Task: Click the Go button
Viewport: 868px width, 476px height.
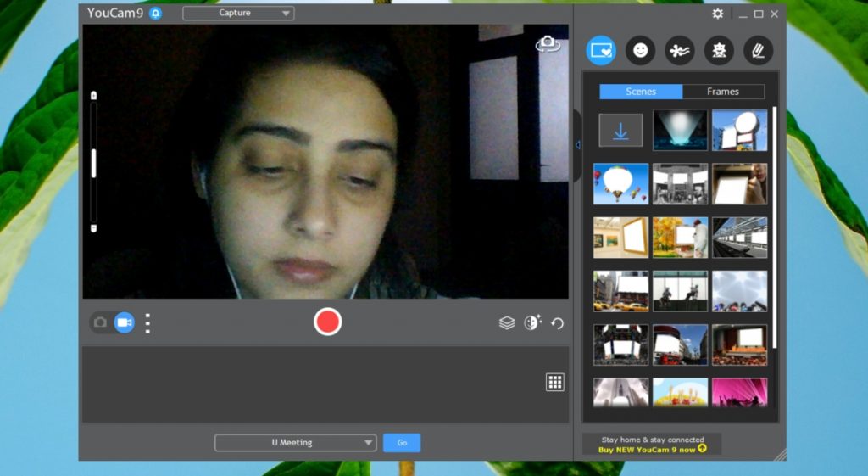Action: 402,443
